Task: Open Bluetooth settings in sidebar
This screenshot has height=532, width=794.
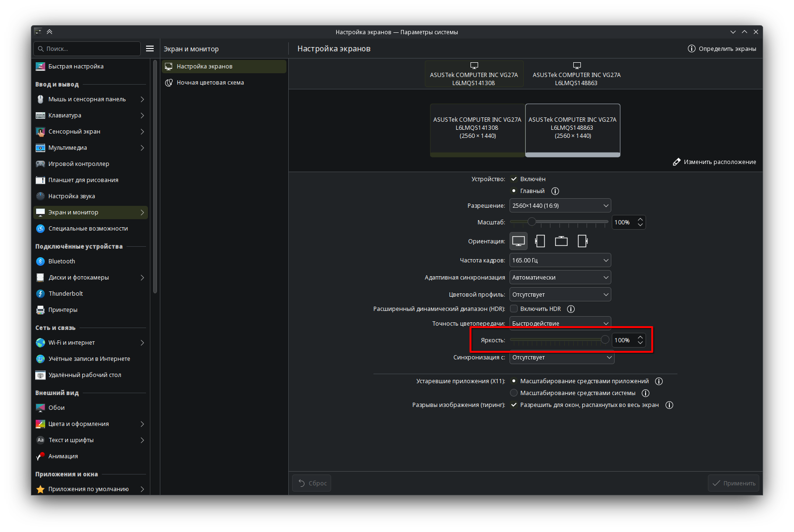Action: (x=62, y=261)
